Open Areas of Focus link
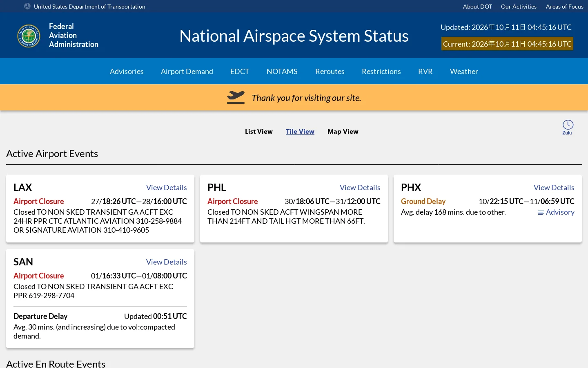This screenshot has width=588, height=368. pyautogui.click(x=565, y=6)
